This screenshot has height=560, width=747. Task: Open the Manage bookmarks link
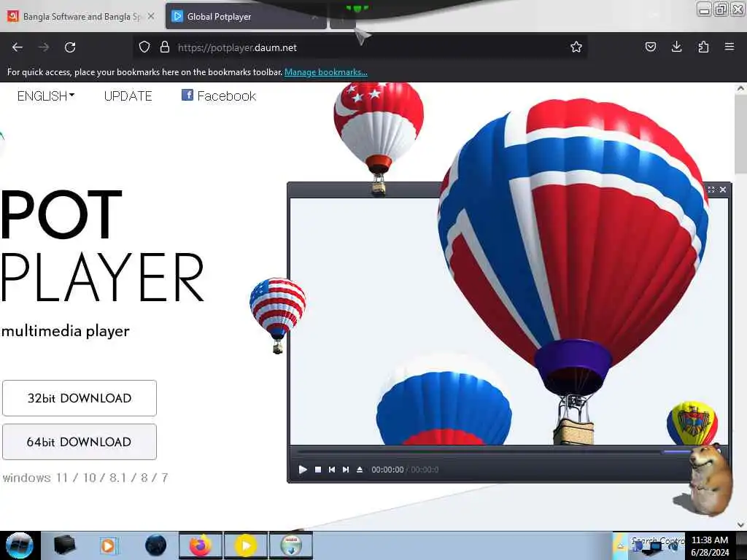pyautogui.click(x=326, y=72)
